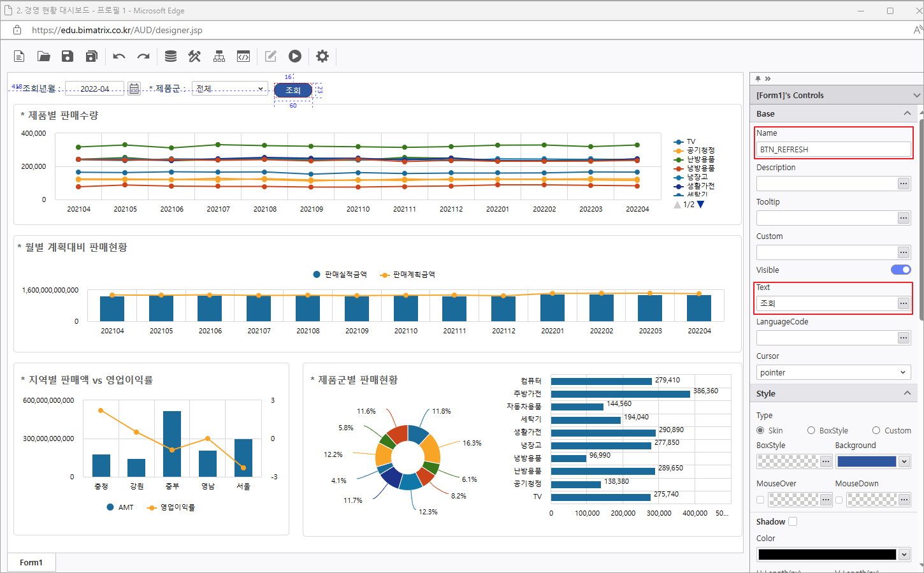Click the Save icon in toolbar
This screenshot has height=573, width=924.
(x=68, y=56)
